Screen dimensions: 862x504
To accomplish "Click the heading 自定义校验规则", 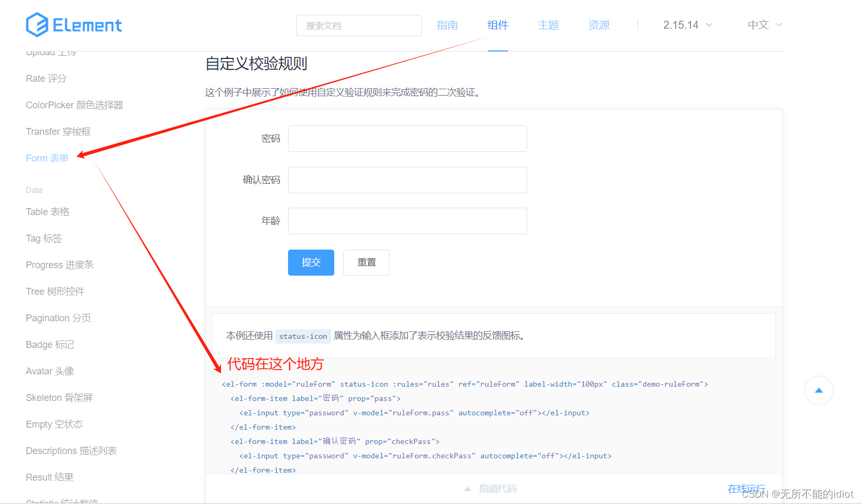I will [256, 64].
